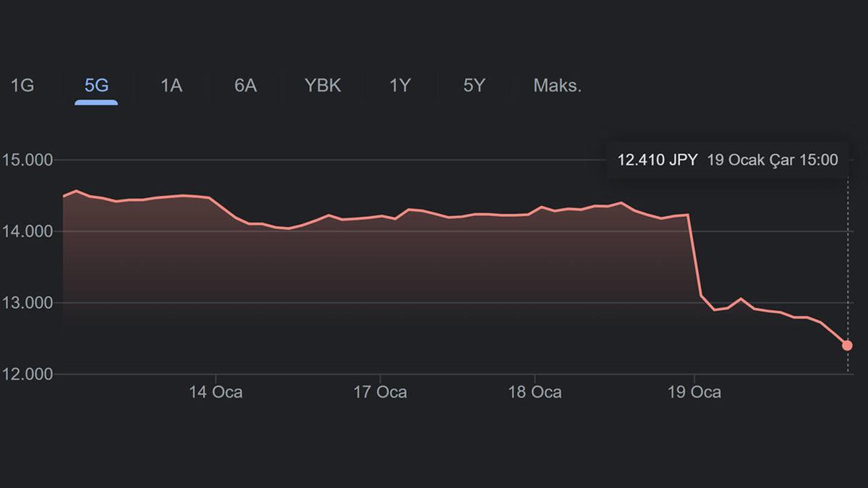This screenshot has width=868, height=488.
Task: Select the 1Y one-year chart
Action: pos(399,85)
